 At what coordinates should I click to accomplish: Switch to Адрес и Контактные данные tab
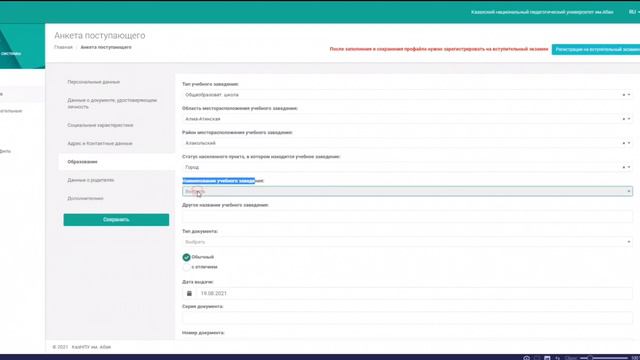[x=100, y=144]
